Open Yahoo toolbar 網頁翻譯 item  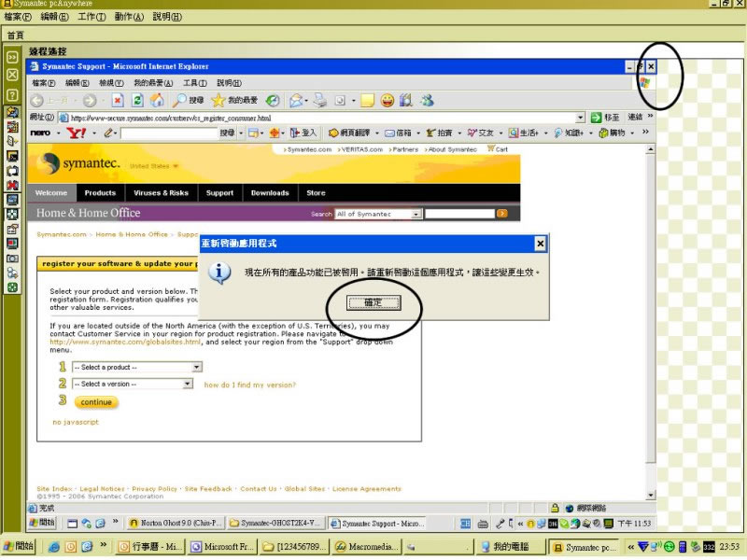click(x=349, y=133)
